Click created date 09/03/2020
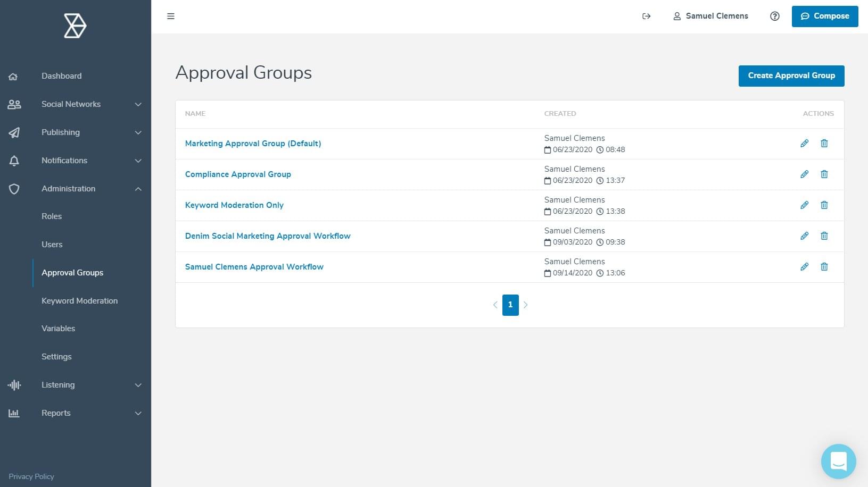The height and width of the screenshot is (487, 868). pyautogui.click(x=573, y=242)
